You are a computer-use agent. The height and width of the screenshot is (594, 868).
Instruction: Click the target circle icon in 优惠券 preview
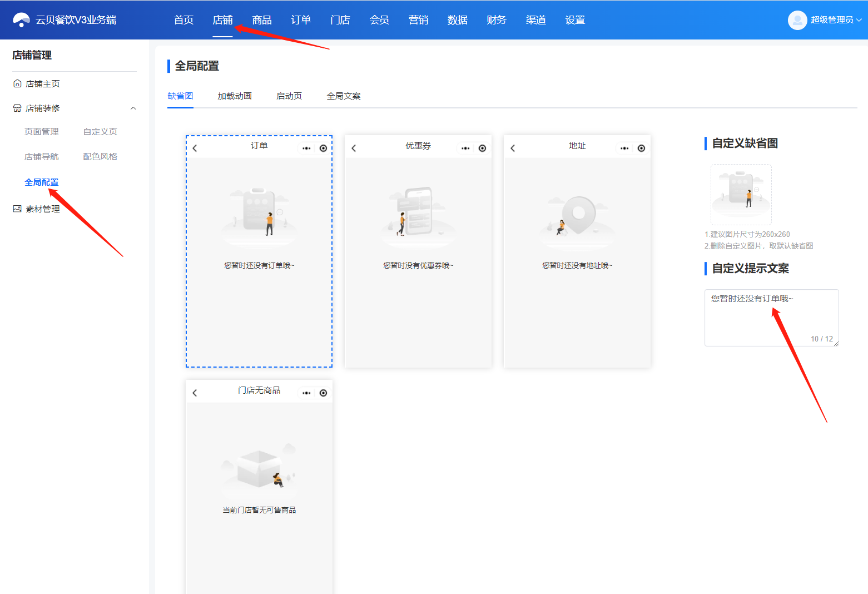[x=482, y=148]
